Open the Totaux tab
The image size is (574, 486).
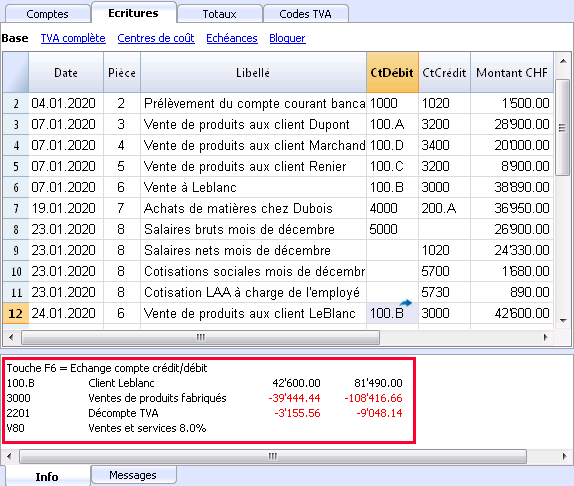(x=220, y=14)
